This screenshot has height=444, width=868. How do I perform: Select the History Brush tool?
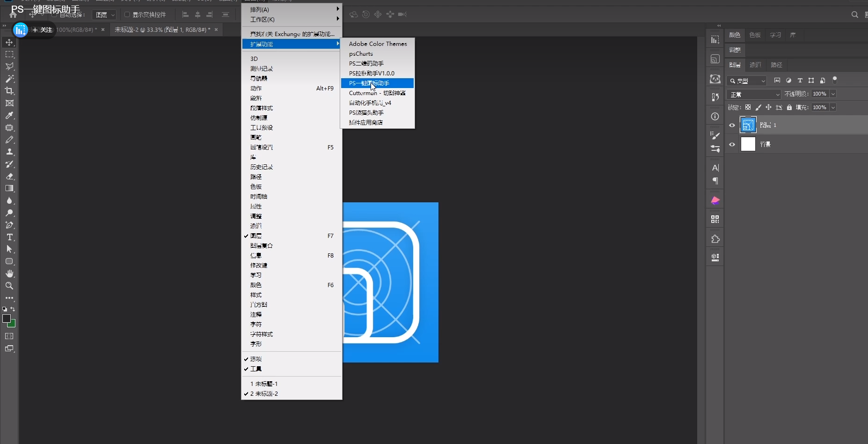[9, 164]
